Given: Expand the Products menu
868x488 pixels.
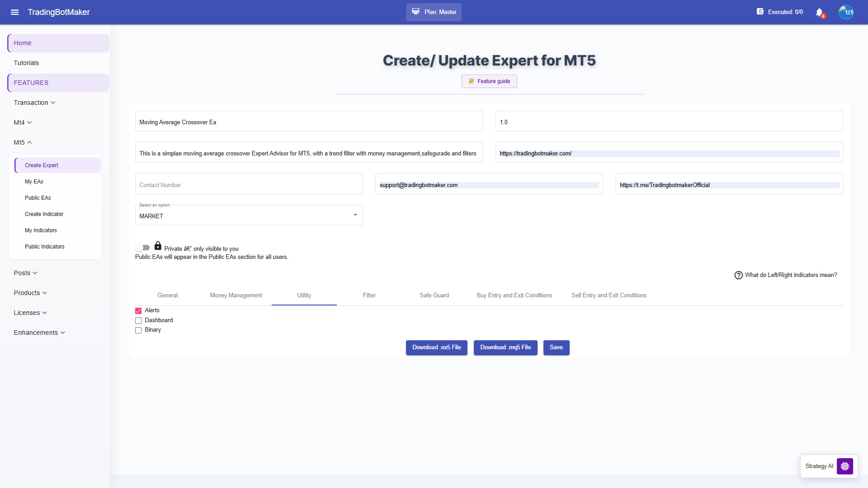Looking at the screenshot, I should (30, 293).
